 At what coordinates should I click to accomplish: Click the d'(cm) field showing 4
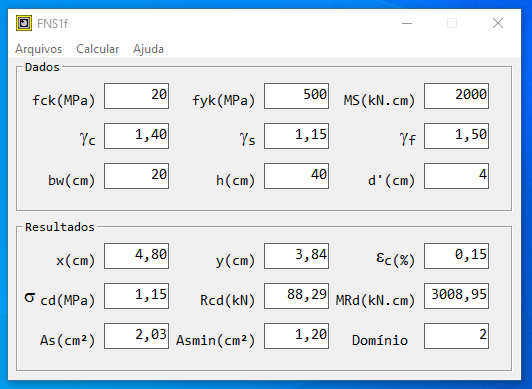coord(456,176)
